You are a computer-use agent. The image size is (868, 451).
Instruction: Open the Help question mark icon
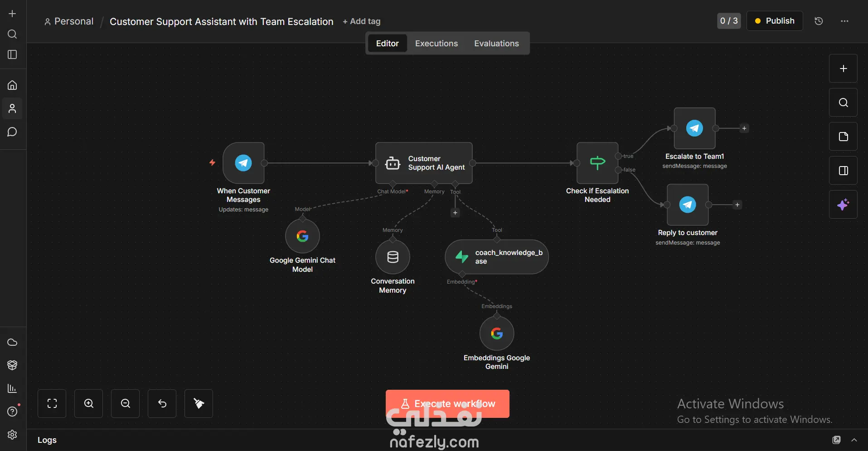coord(12,412)
